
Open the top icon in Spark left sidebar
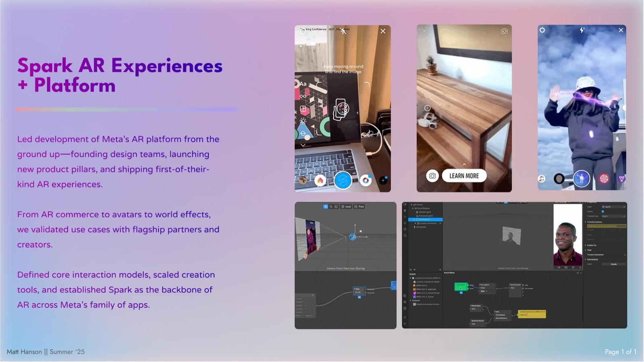pyautogui.click(x=405, y=205)
